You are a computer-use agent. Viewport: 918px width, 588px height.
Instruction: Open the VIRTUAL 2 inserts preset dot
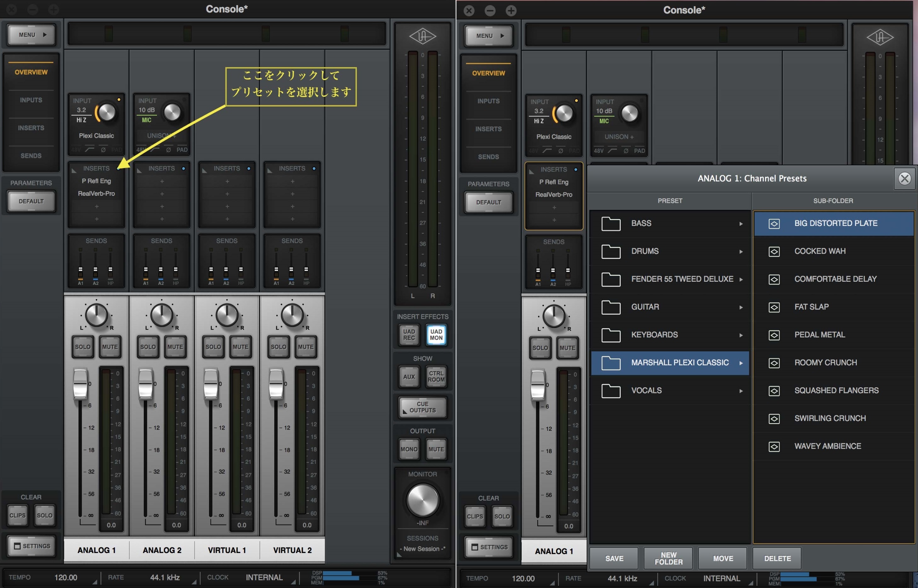tap(314, 168)
